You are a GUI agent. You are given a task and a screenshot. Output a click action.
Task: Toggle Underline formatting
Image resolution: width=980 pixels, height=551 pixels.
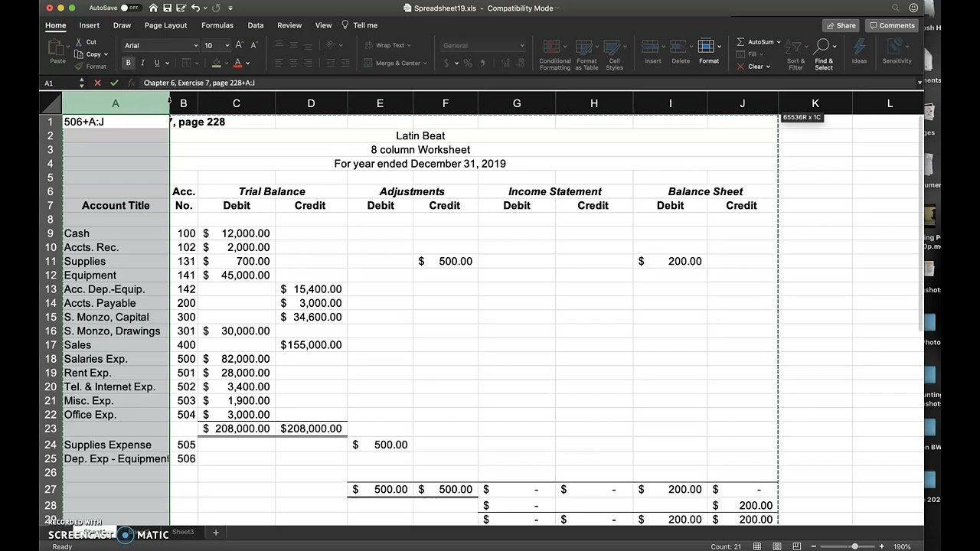click(156, 63)
